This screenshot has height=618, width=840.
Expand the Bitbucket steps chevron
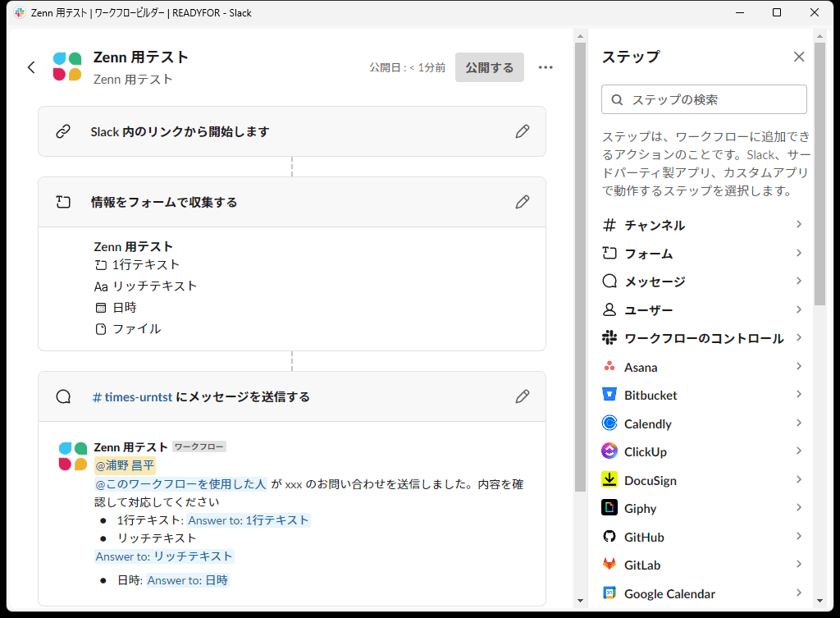(x=799, y=394)
